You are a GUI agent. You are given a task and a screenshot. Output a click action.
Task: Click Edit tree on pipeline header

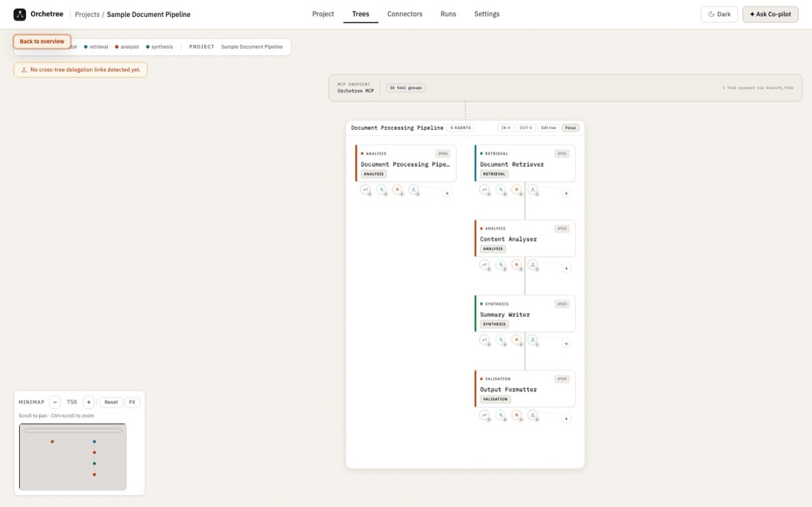548,128
